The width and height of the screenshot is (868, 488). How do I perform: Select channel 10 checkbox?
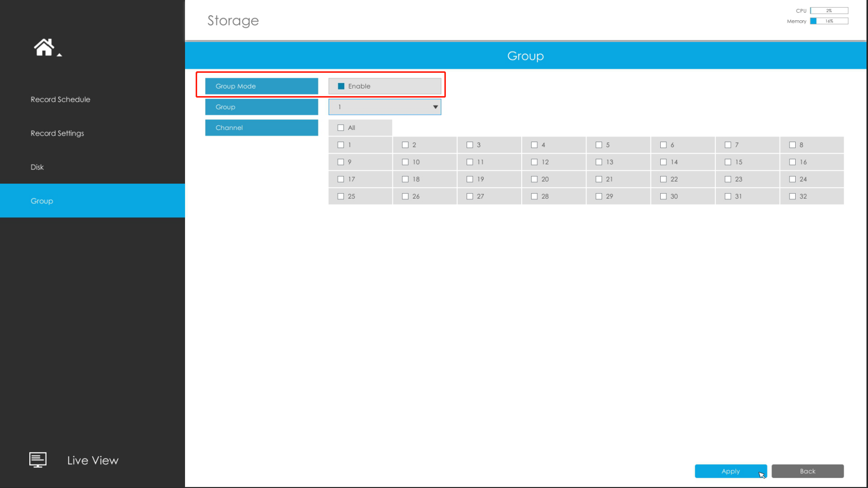405,162
